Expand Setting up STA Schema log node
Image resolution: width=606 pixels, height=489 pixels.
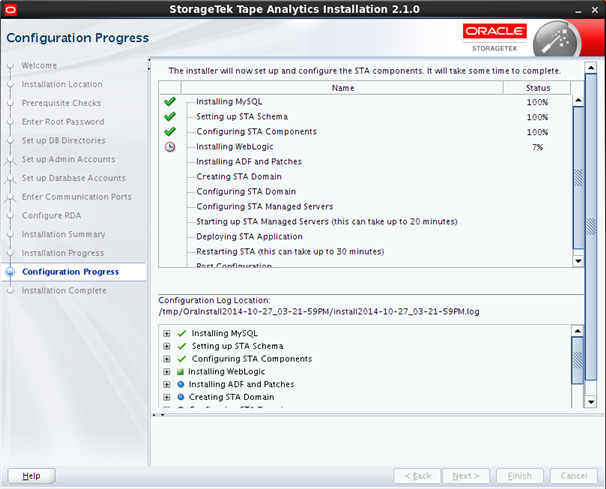pyautogui.click(x=167, y=346)
